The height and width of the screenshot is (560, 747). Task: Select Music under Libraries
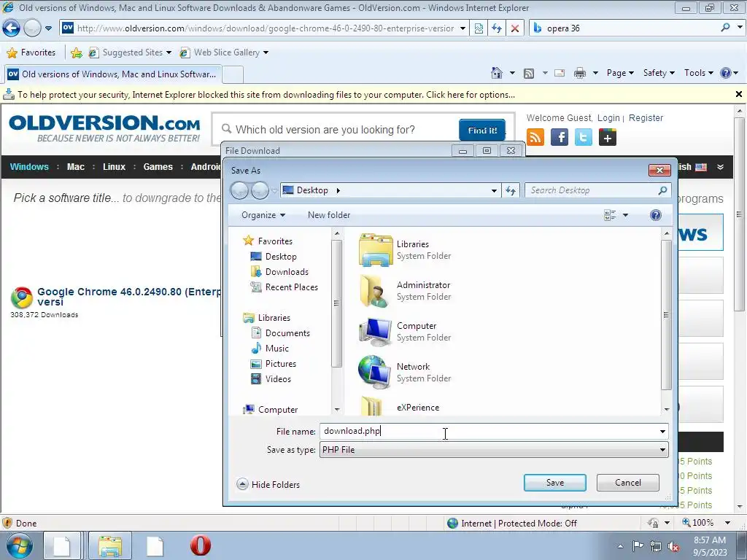pos(270,349)
